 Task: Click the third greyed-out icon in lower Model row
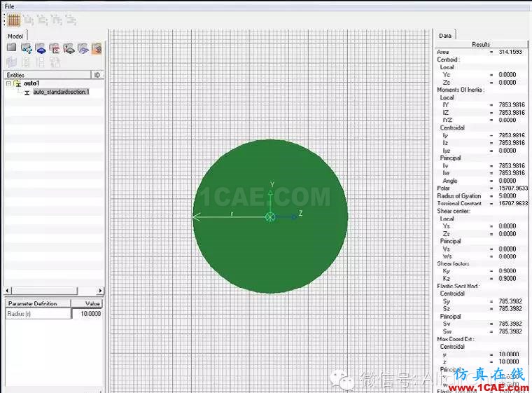41,62
